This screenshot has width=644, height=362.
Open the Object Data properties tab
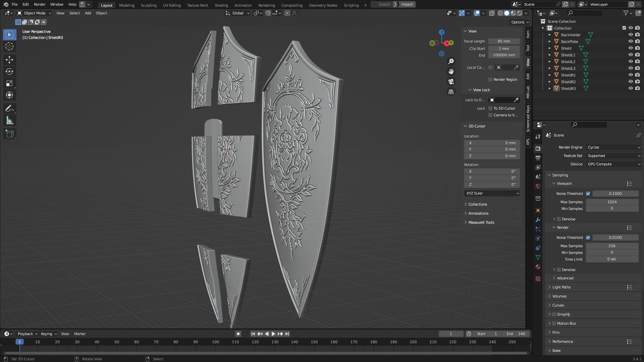click(538, 257)
